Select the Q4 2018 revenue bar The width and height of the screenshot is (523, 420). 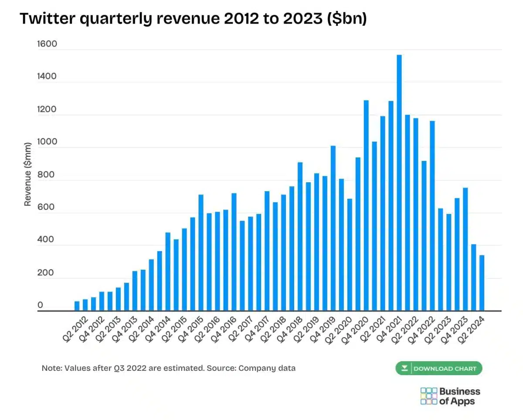point(300,237)
